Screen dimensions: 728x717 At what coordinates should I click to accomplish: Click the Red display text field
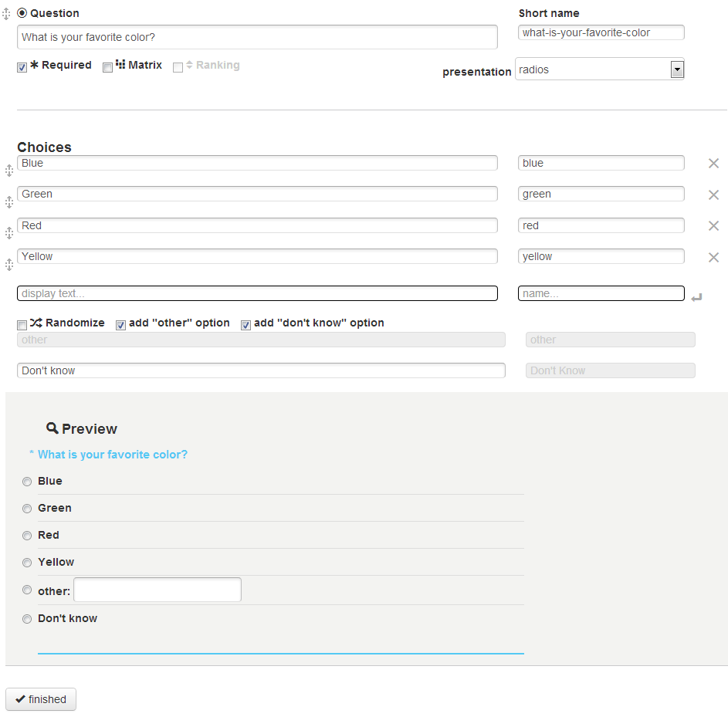(257, 225)
